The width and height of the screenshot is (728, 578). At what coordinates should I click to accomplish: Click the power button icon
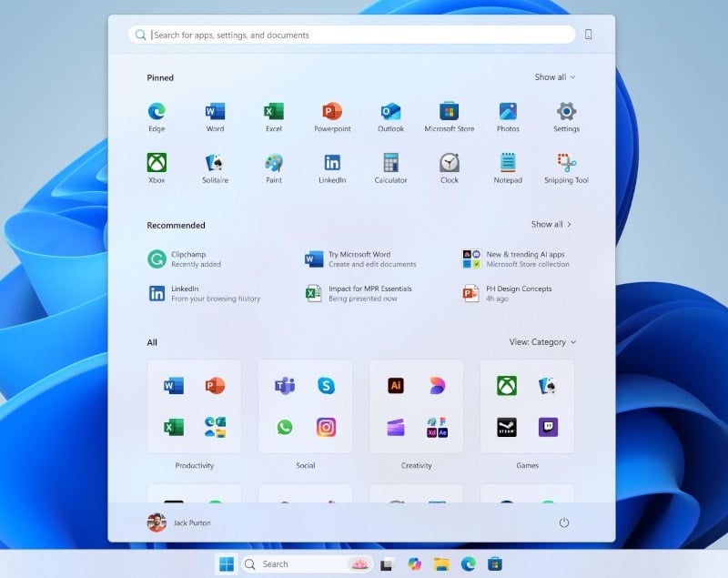point(563,522)
